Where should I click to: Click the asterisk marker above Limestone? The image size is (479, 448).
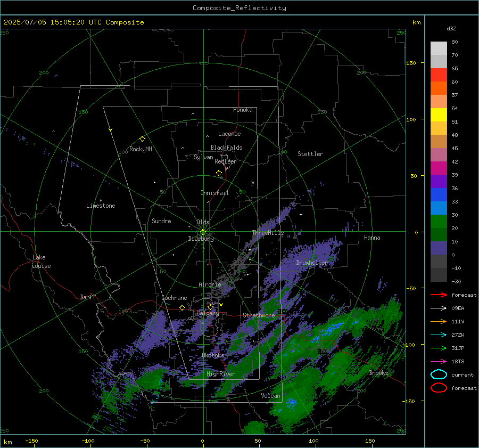click(x=101, y=201)
